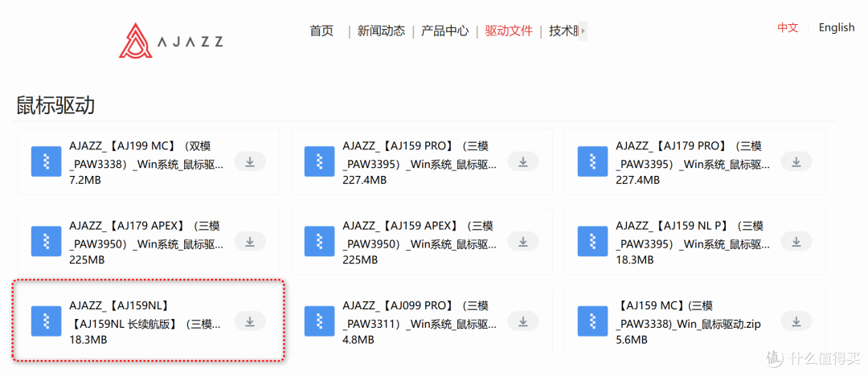Click the zip file icon for AJ159NL

(x=47, y=321)
